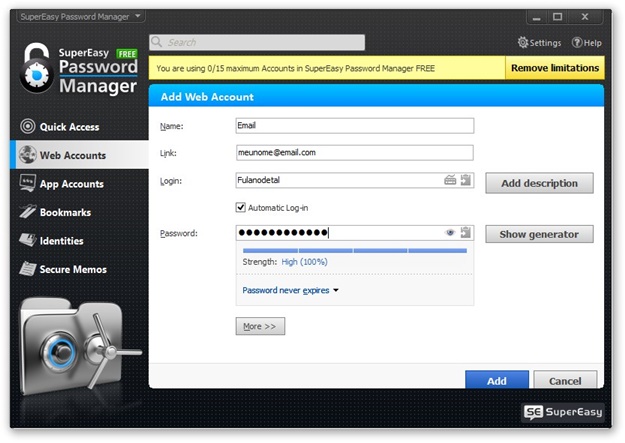
Task: Click the Add Web Account header
Action: coord(376,96)
